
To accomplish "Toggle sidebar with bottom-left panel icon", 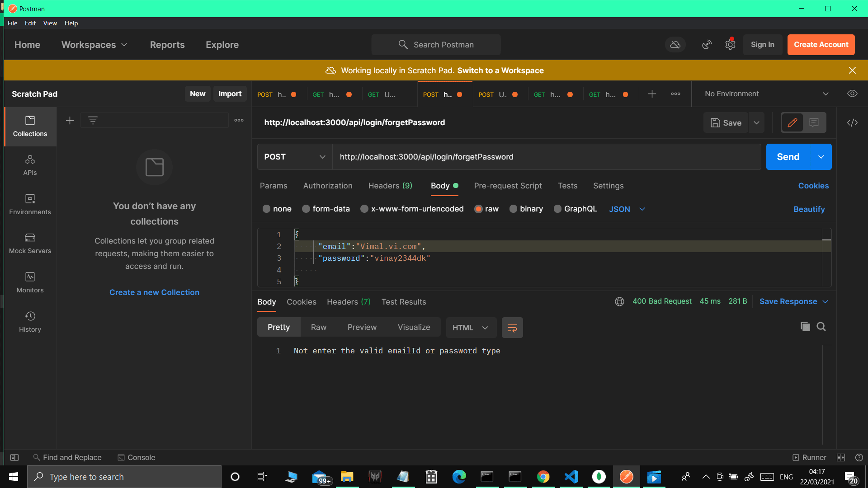I will [x=14, y=457].
